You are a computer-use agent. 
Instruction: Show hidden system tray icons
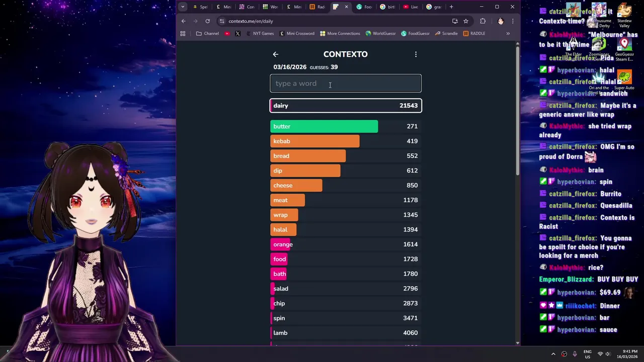tap(553, 354)
